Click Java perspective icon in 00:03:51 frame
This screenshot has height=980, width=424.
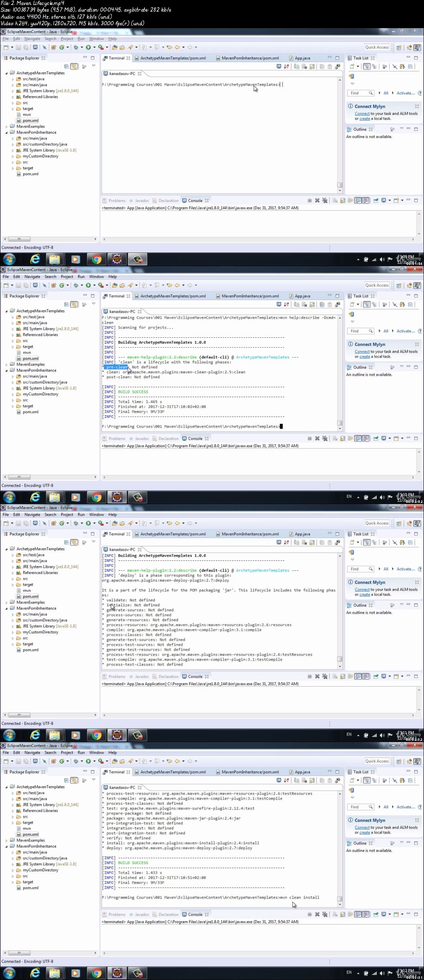click(x=417, y=761)
